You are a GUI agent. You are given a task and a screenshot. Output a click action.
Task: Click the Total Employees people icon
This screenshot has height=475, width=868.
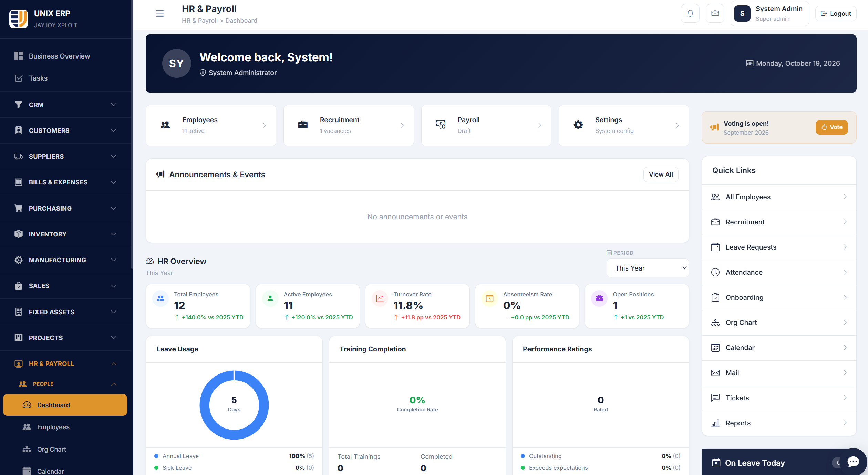tap(161, 298)
